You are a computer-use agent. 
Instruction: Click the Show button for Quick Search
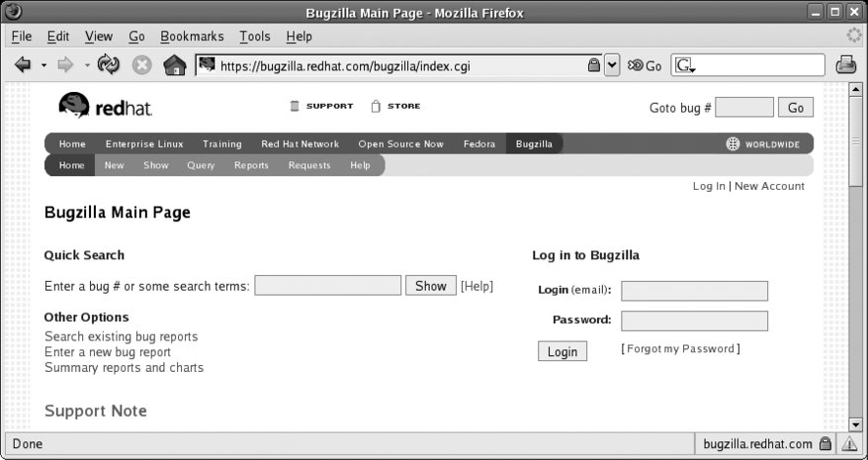(431, 286)
